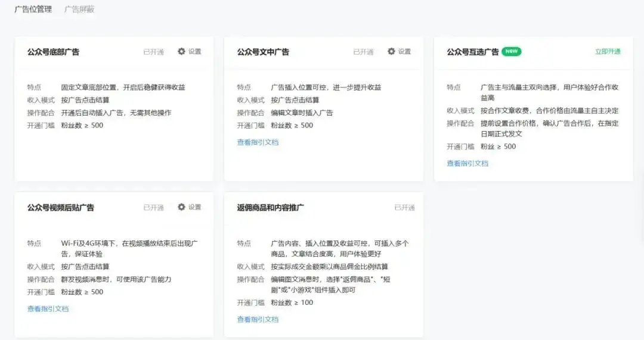644x340 pixels.
Task: Click the gear icon for 公众号底部广告
Action: point(182,52)
